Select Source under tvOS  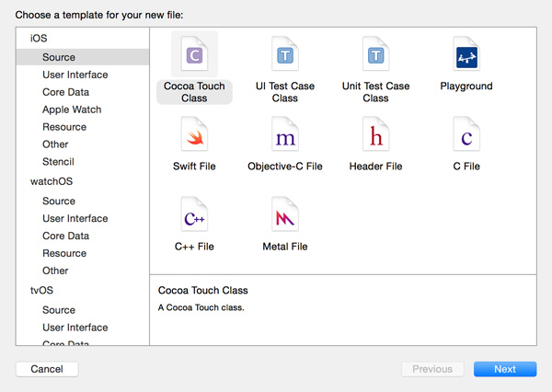pos(83,310)
